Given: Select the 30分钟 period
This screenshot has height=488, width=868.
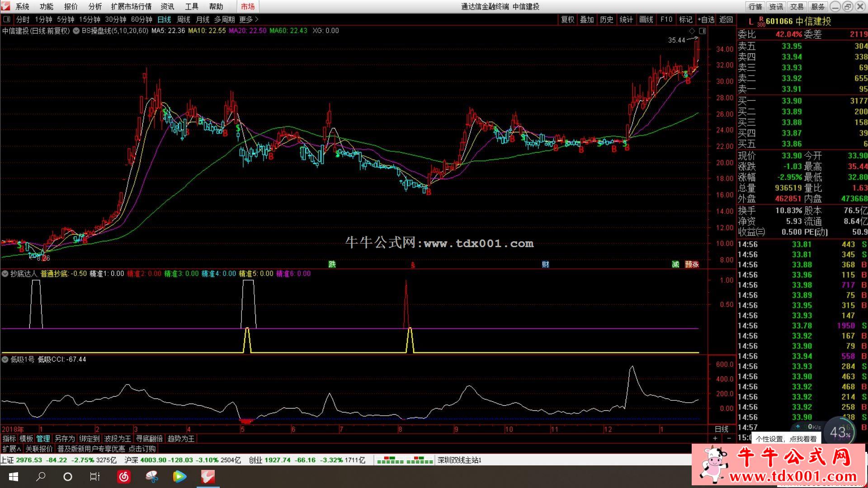Looking at the screenshot, I should [x=116, y=19].
